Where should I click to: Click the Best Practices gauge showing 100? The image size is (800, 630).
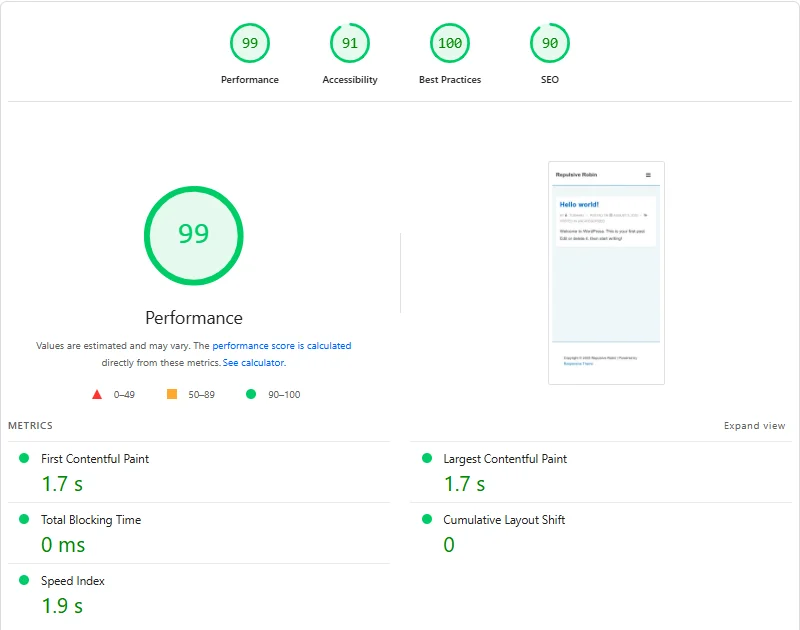tap(450, 43)
